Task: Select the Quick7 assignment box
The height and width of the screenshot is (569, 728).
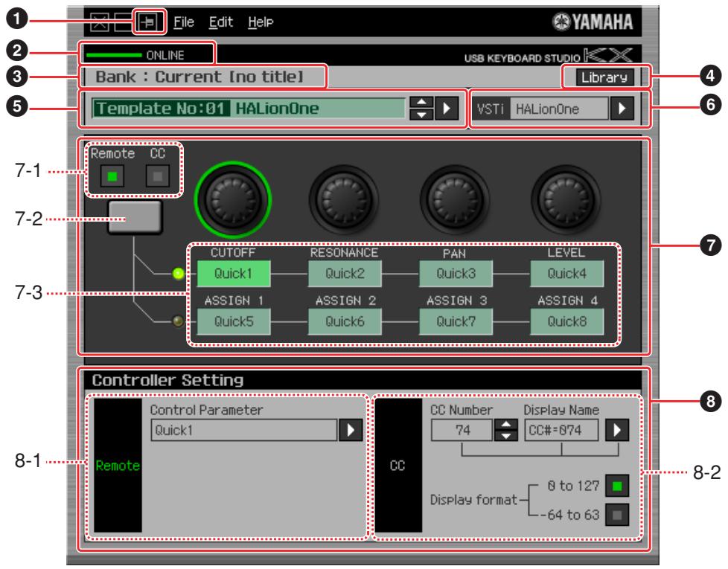Action: pos(456,321)
